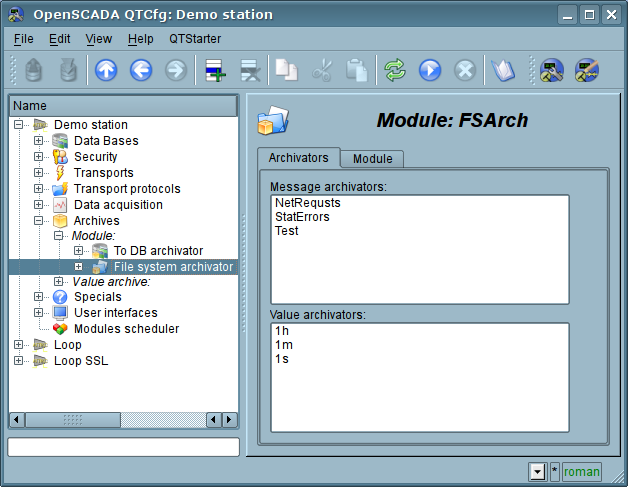Click the tree scrollbar right arrow
Image resolution: width=628 pixels, height=487 pixels.
[x=229, y=420]
